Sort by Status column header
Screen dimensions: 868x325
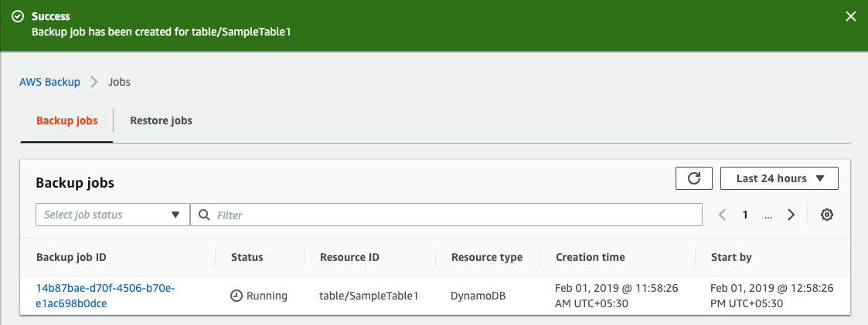click(247, 257)
